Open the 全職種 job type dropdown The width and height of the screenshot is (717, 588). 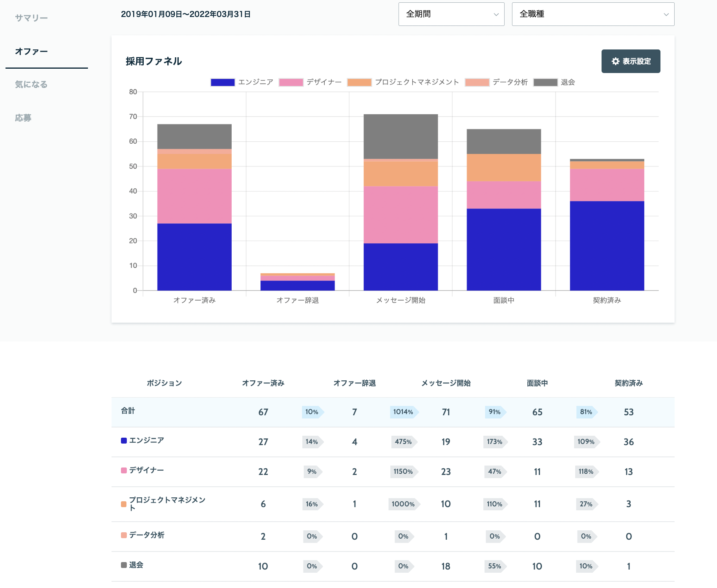593,14
